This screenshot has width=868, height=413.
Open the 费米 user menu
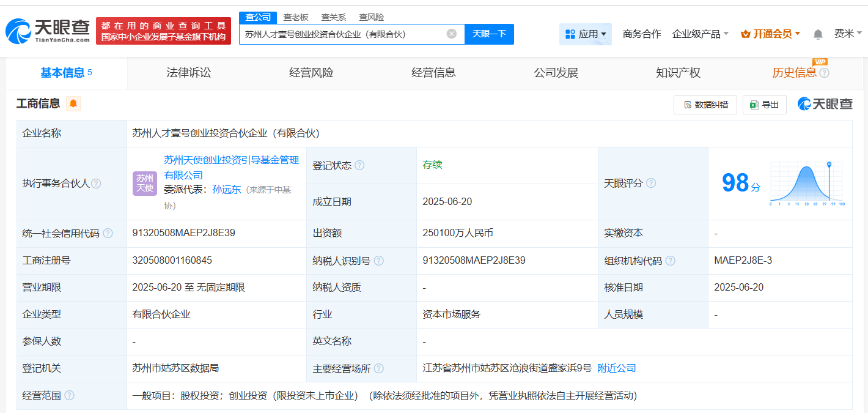pos(848,34)
